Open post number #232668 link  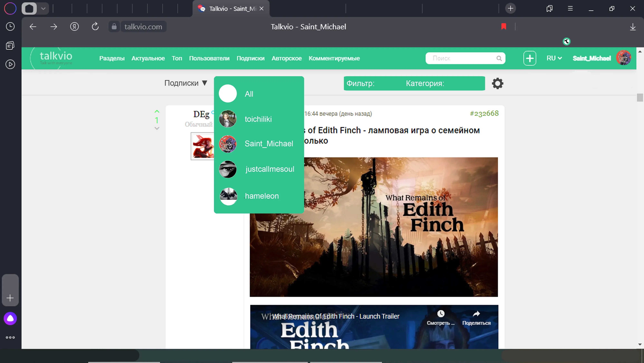pyautogui.click(x=484, y=113)
